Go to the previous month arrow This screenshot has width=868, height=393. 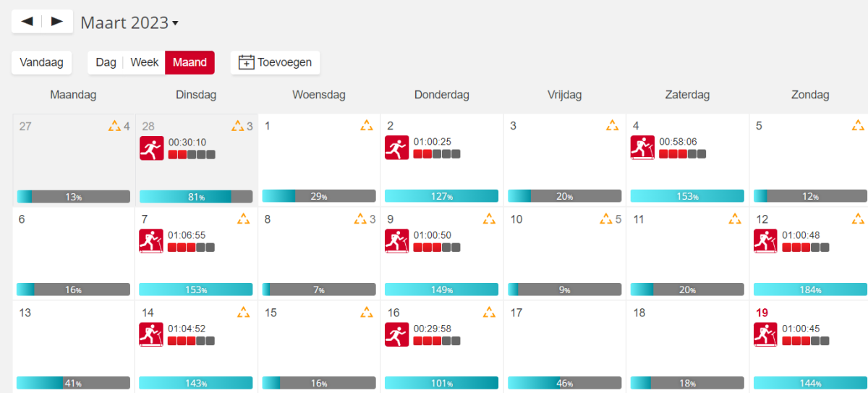(x=27, y=21)
